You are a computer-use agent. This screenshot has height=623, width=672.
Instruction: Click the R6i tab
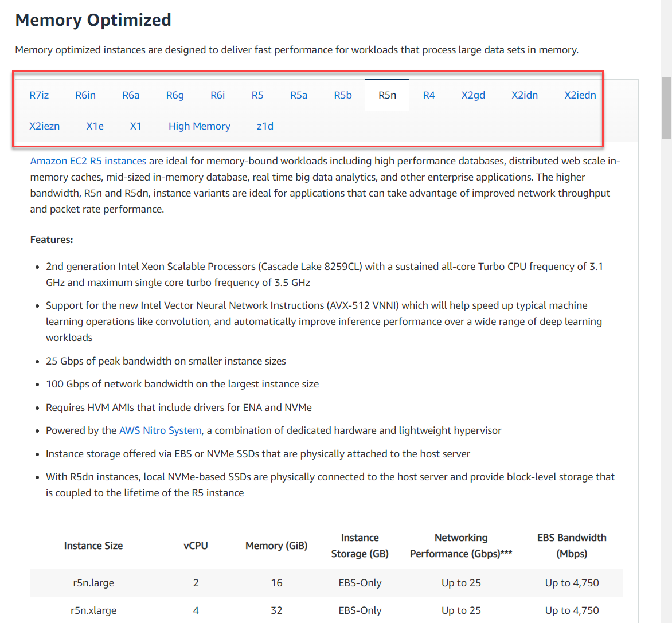click(x=218, y=95)
